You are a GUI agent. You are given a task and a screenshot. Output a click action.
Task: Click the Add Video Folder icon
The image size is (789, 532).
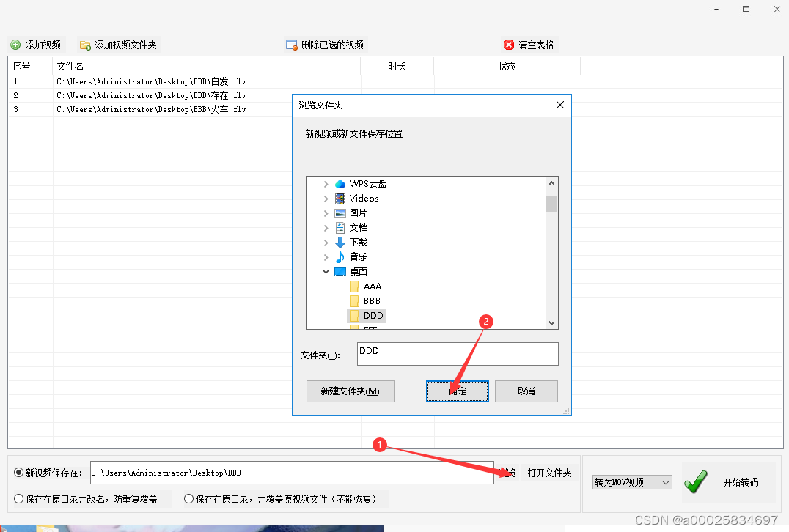(85, 45)
